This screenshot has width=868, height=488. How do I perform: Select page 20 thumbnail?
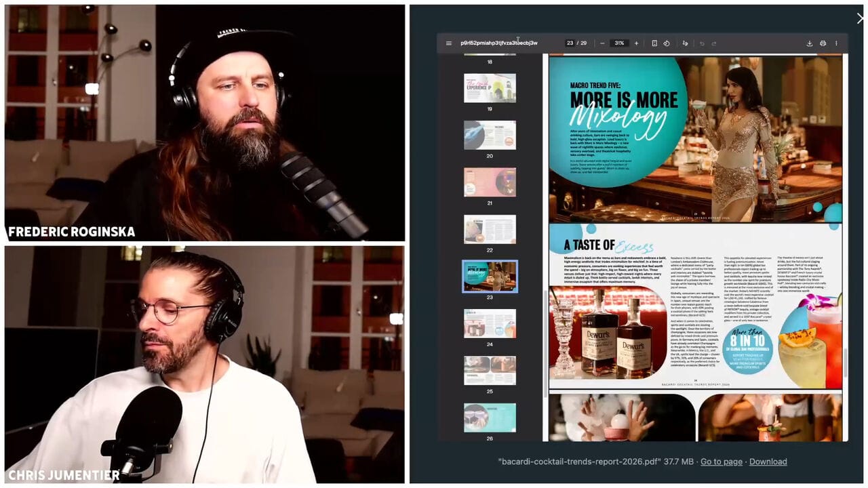coord(490,135)
